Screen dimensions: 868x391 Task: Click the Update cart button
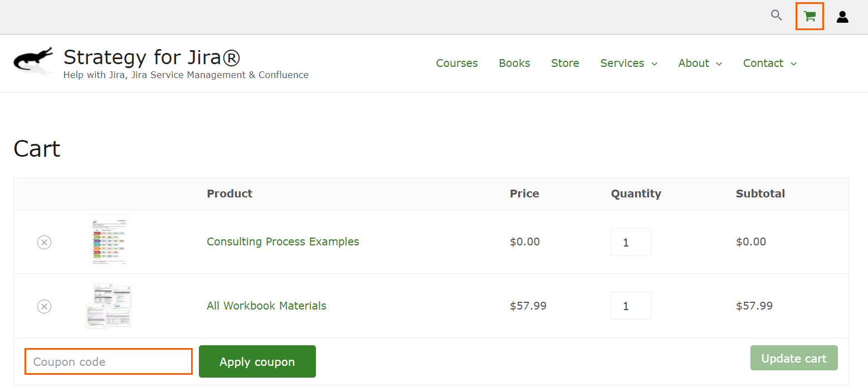pos(794,358)
